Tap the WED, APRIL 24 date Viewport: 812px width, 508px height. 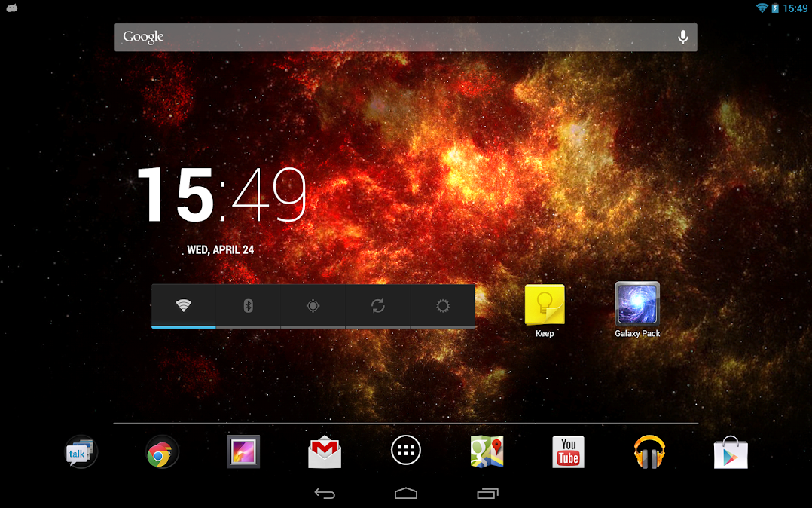221,249
